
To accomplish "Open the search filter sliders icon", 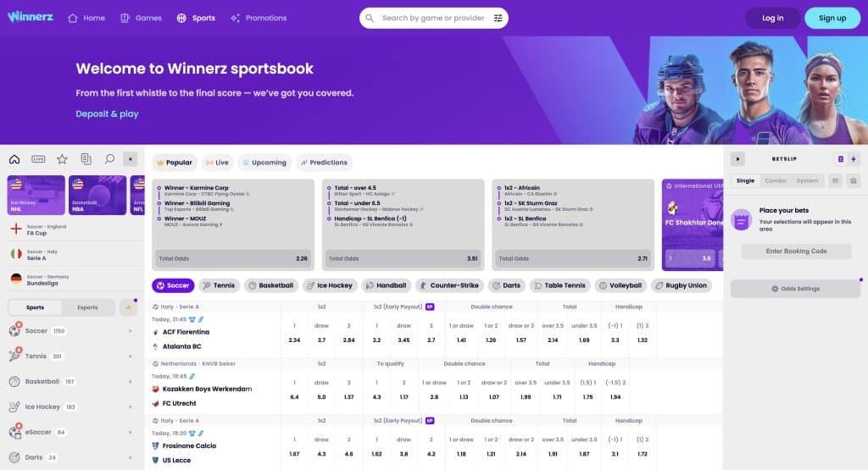I will (x=498, y=18).
